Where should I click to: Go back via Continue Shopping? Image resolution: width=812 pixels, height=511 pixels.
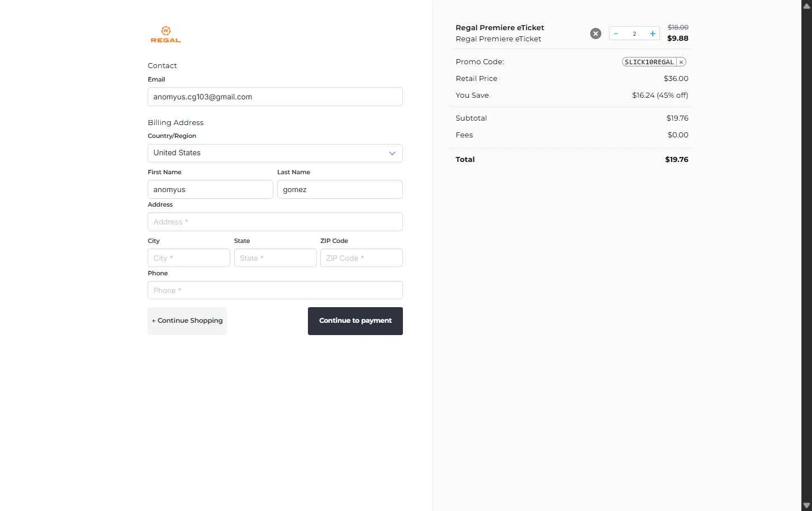[187, 321]
